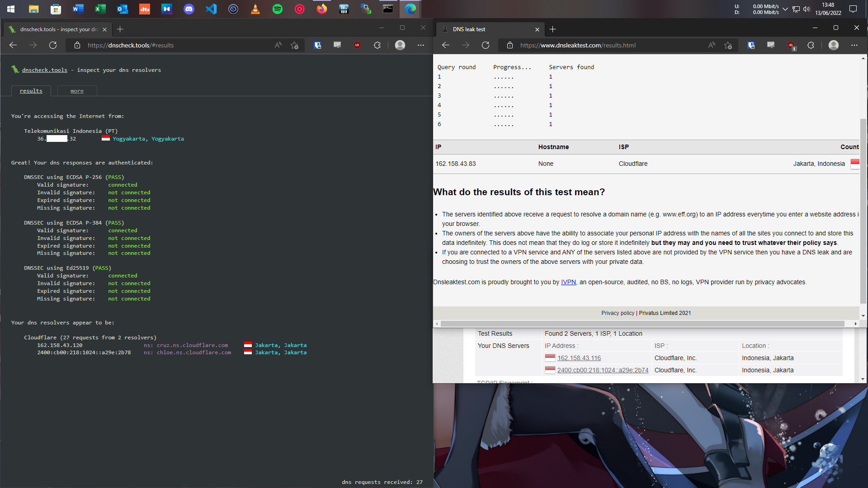
Task: Open IP address 162.158.43.116 link
Action: click(x=579, y=358)
